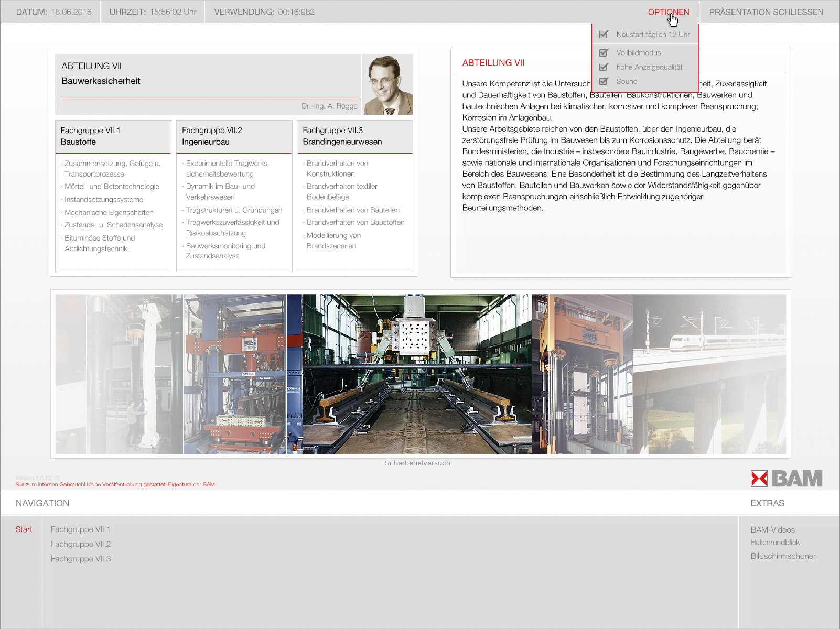The image size is (840, 629).
Task: Click PRÄSENTATION SCHLIESSEN to exit
Action: click(766, 12)
